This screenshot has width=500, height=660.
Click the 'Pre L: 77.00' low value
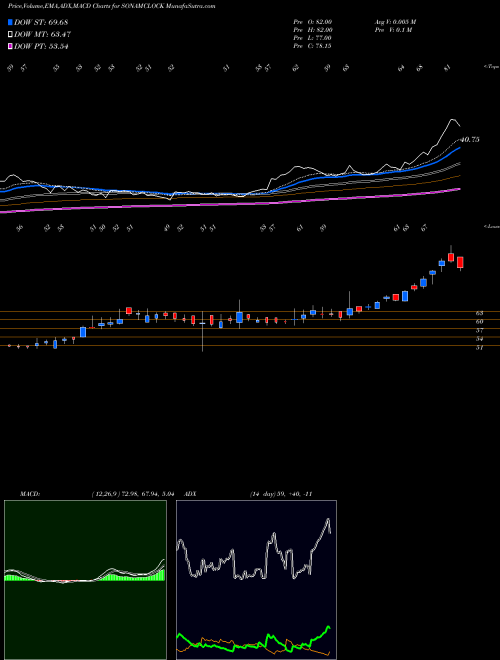coord(313,38)
